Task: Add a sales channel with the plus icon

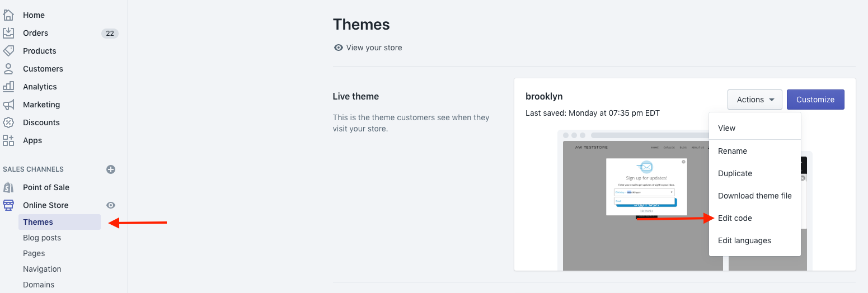Action: click(x=111, y=169)
